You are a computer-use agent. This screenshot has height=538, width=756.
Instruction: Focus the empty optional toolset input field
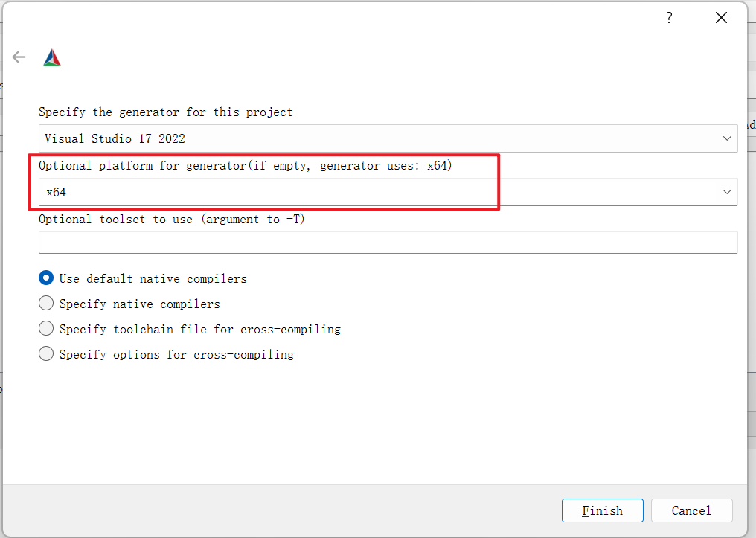tap(388, 243)
